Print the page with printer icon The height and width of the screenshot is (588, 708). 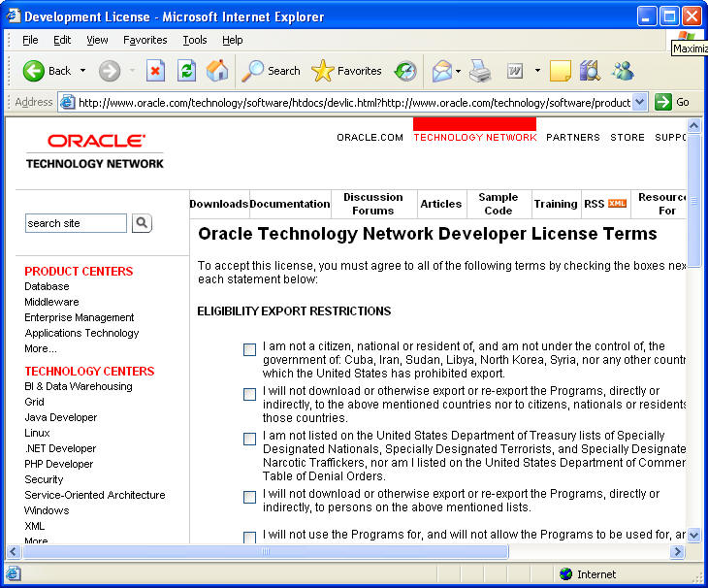(x=480, y=71)
